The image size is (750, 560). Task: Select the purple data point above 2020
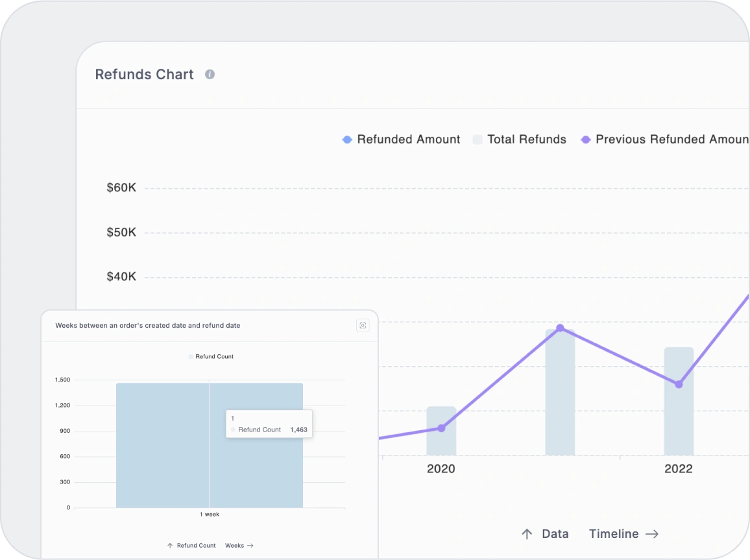[441, 428]
